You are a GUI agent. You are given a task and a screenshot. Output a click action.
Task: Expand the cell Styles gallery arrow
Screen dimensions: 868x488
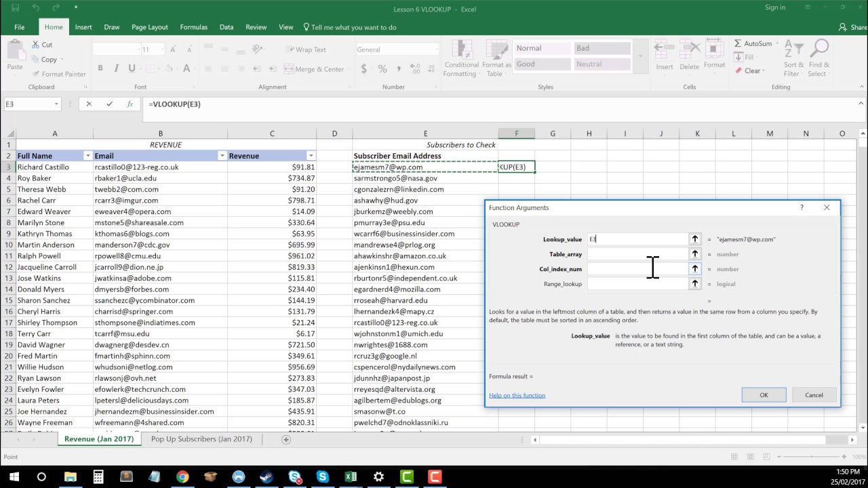point(640,56)
